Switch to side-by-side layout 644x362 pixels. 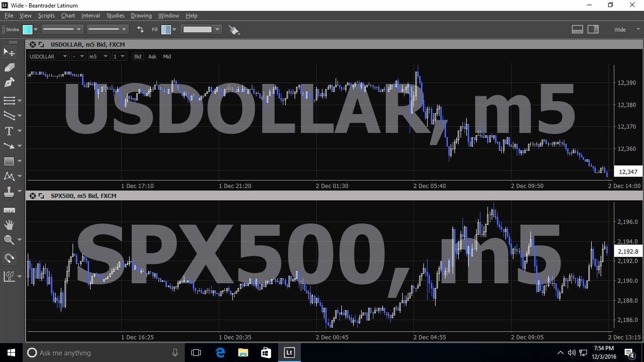coord(593,29)
